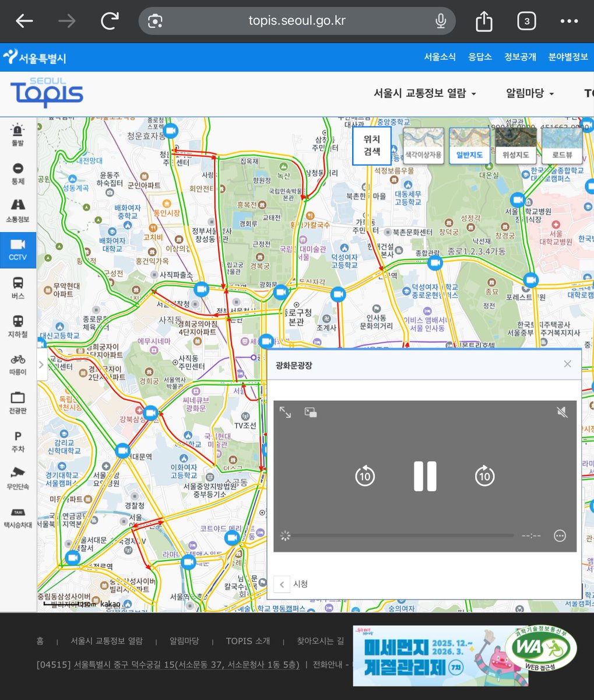The image size is (594, 700).
Task: Switch to 위성지도 satellite map
Action: point(515,146)
